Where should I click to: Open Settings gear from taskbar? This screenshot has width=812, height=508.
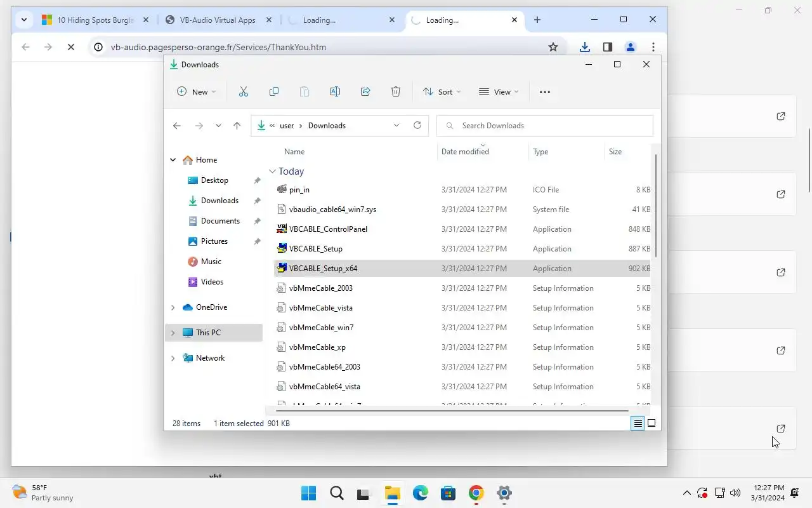point(504,493)
